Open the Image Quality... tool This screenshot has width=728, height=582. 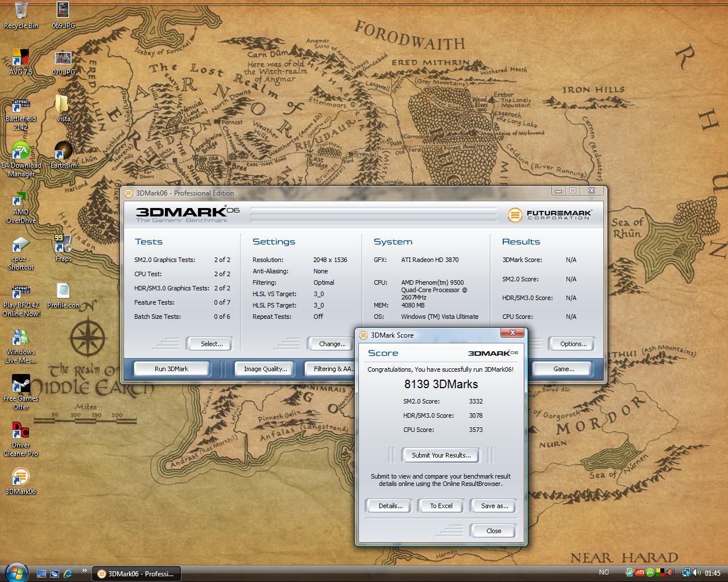click(265, 369)
